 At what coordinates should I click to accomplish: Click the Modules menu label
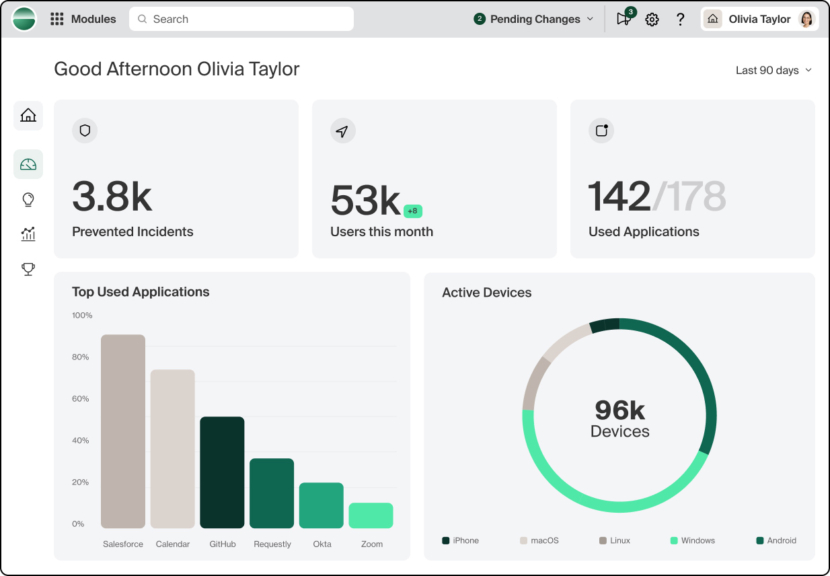pyautogui.click(x=95, y=18)
